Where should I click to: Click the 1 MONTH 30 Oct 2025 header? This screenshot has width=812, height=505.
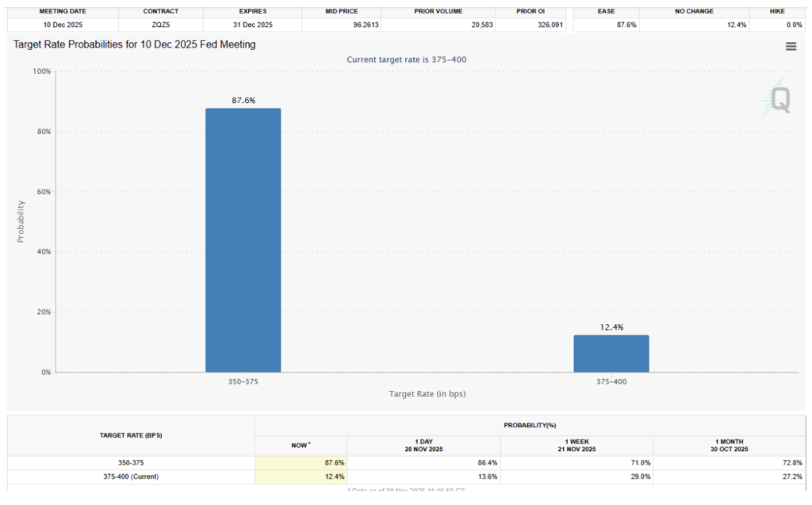[x=730, y=446]
